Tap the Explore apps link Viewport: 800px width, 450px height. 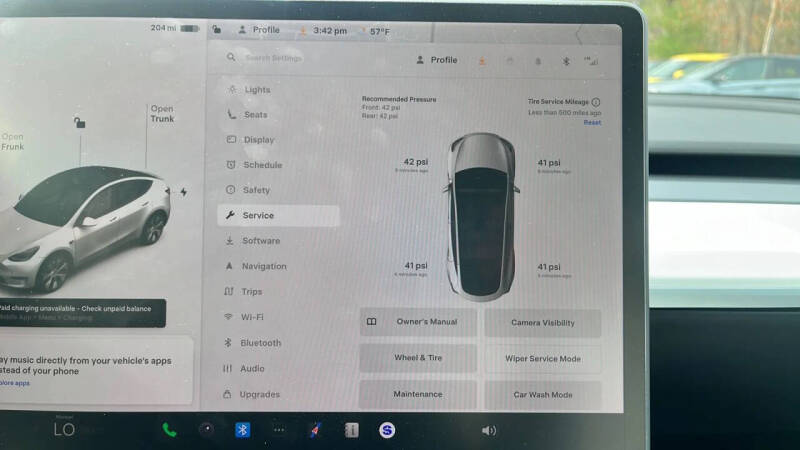15,383
